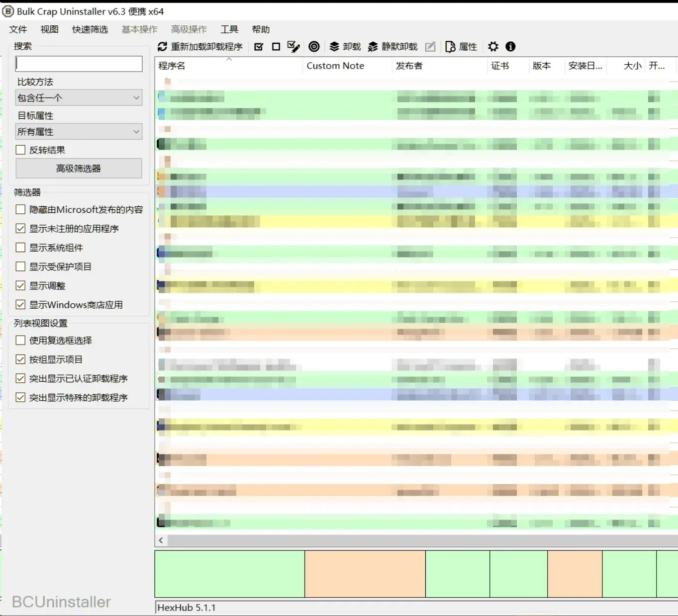The height and width of the screenshot is (616, 678).
Task: Click the deselect all empty square icon
Action: click(276, 47)
